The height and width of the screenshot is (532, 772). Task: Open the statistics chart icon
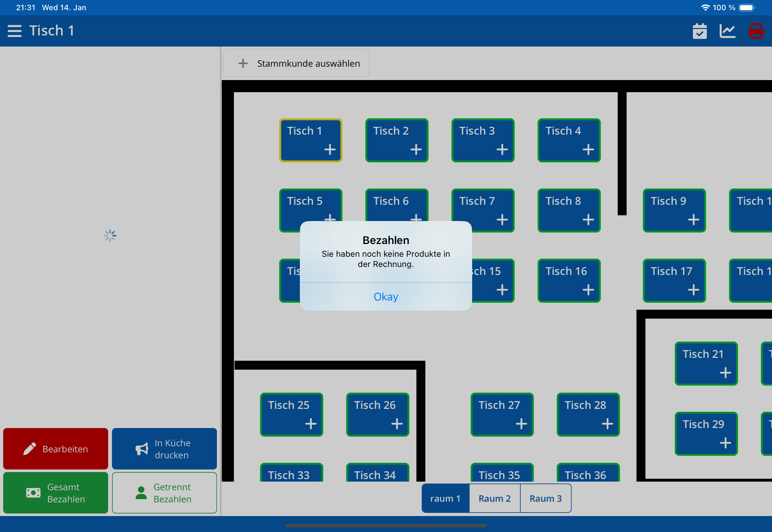727,31
